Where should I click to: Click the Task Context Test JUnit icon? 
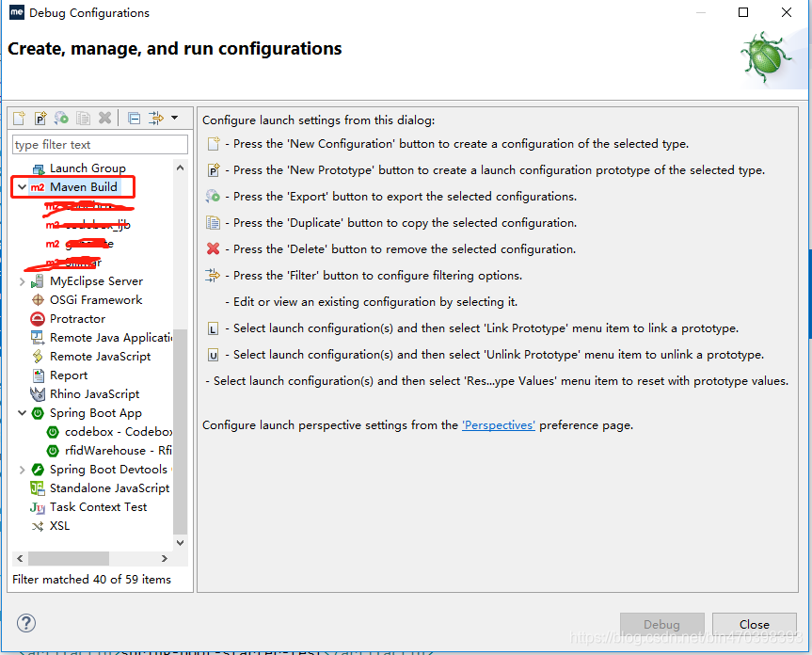coord(38,507)
